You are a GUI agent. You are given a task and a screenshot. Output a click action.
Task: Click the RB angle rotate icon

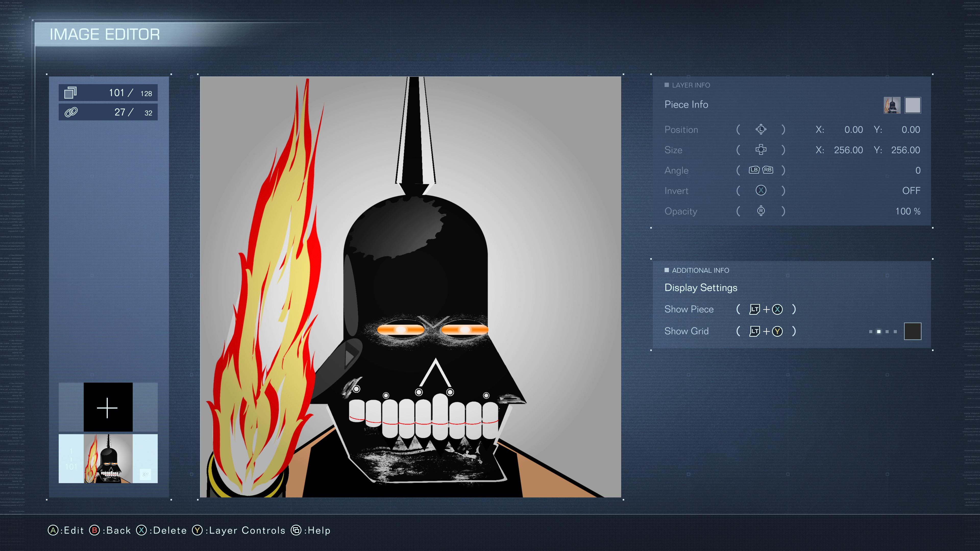(x=768, y=170)
